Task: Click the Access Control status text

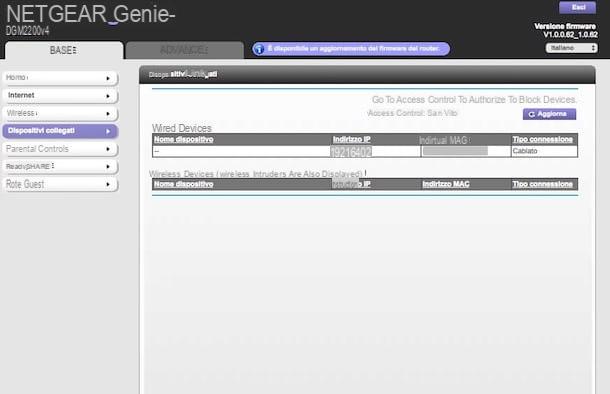Action: [x=412, y=113]
